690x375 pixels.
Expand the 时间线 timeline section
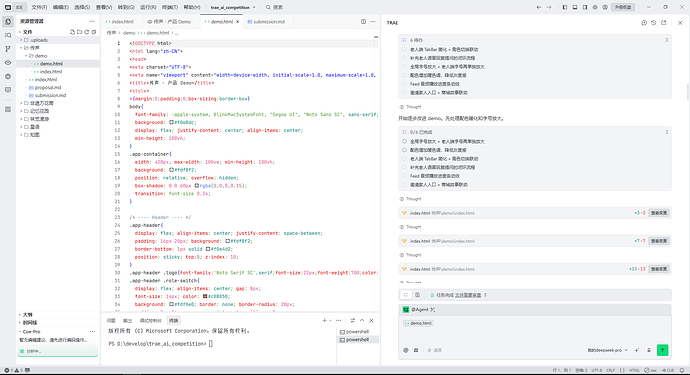58,323
